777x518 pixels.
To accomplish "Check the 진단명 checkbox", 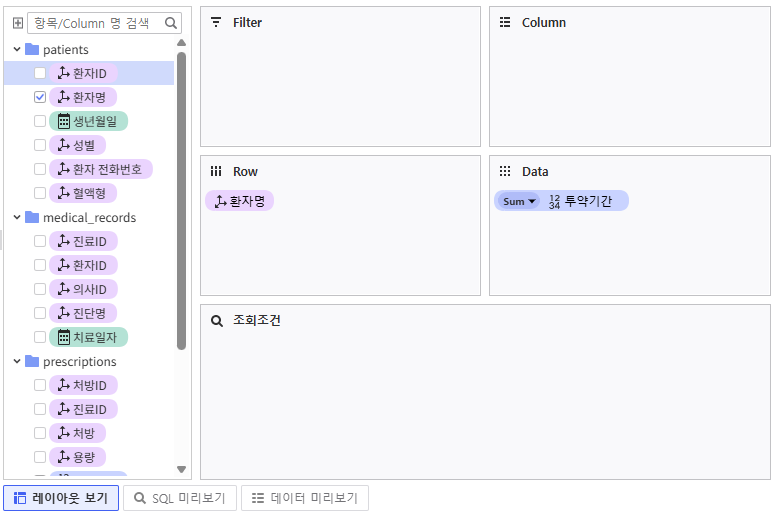I will [x=40, y=313].
